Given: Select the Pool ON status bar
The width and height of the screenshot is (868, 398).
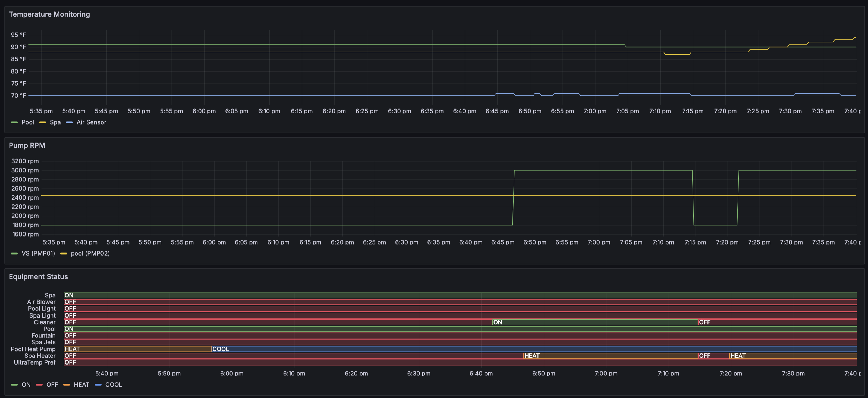Looking at the screenshot, I should point(460,329).
